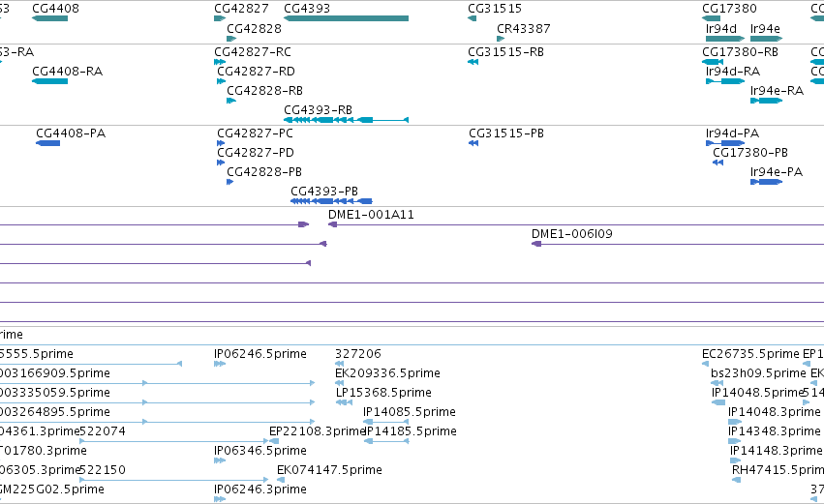Click protein CG42827-PD
The image size is (824, 504).
tap(256, 153)
